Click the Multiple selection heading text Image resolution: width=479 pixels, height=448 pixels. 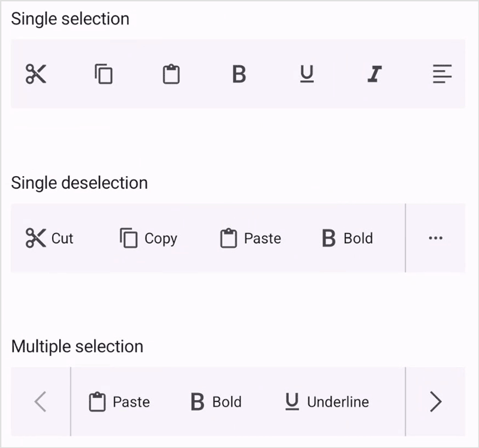[77, 346]
